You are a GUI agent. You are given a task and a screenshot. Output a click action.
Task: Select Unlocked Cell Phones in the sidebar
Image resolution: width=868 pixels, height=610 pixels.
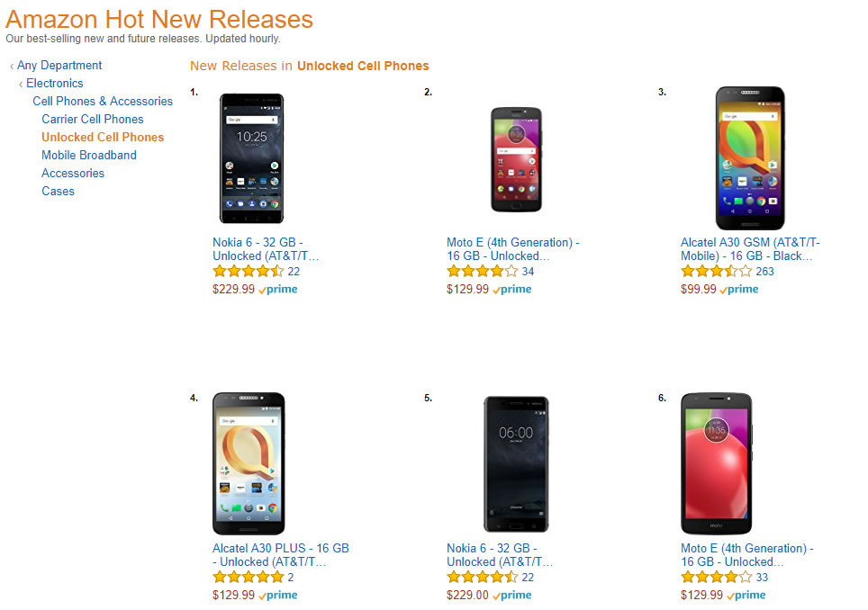pos(103,137)
